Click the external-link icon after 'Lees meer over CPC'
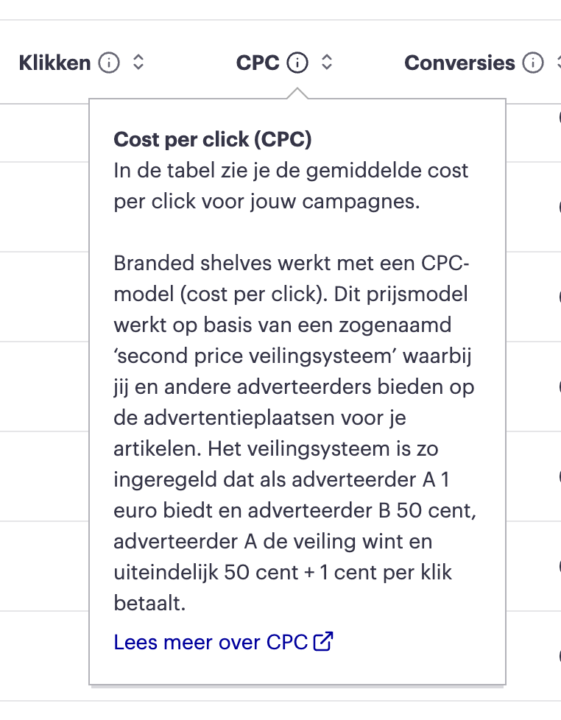The height and width of the screenshot is (720, 561). (323, 641)
